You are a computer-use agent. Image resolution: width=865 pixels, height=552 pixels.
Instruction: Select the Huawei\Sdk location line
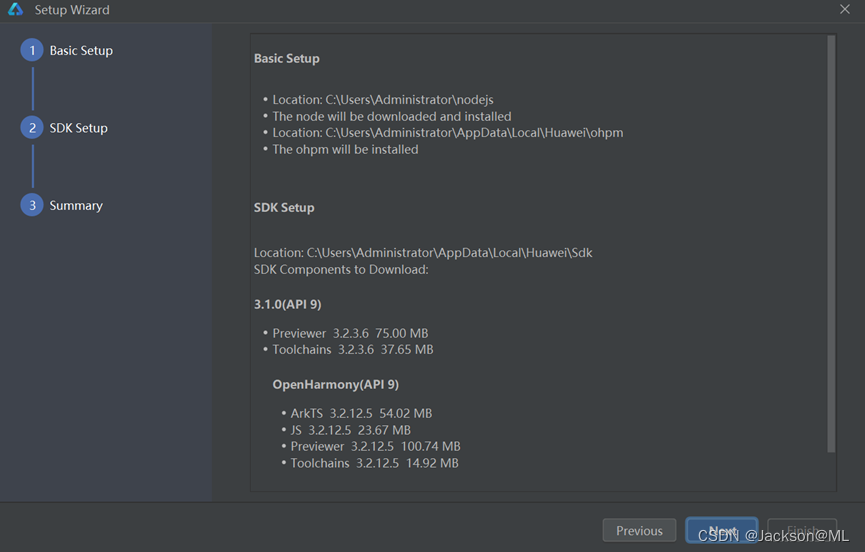tap(423, 253)
